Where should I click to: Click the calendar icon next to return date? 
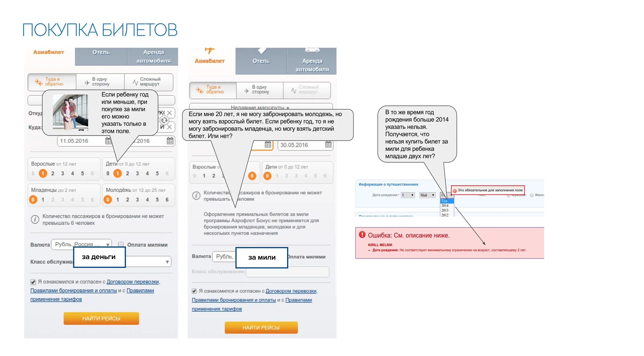click(x=171, y=140)
